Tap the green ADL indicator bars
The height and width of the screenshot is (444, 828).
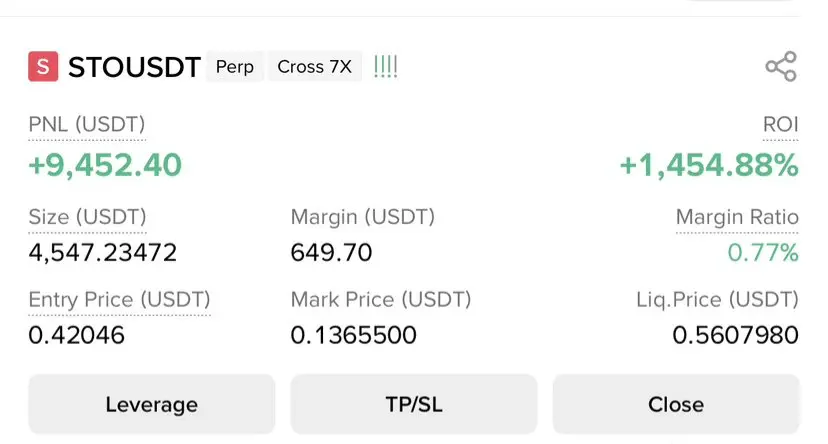385,67
